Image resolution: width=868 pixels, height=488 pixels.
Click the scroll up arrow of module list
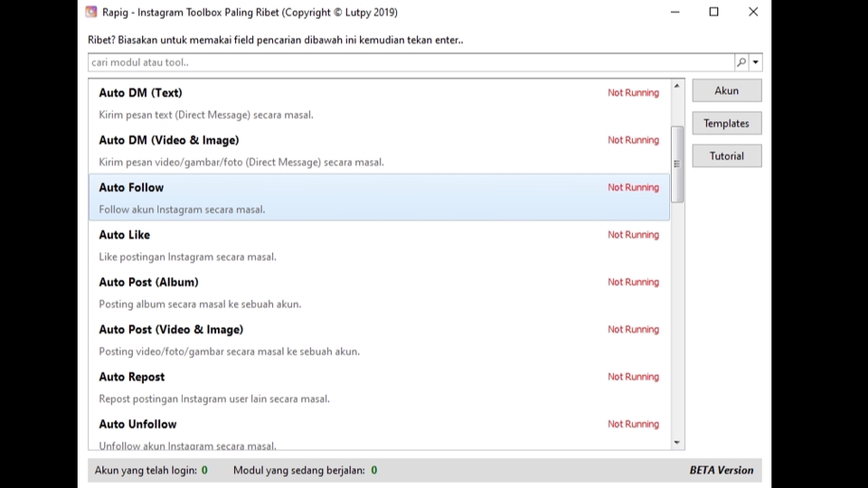pyautogui.click(x=677, y=86)
